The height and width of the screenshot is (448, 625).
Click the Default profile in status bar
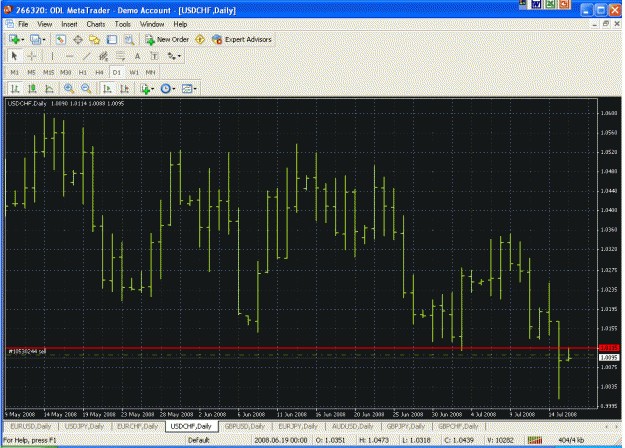199,440
